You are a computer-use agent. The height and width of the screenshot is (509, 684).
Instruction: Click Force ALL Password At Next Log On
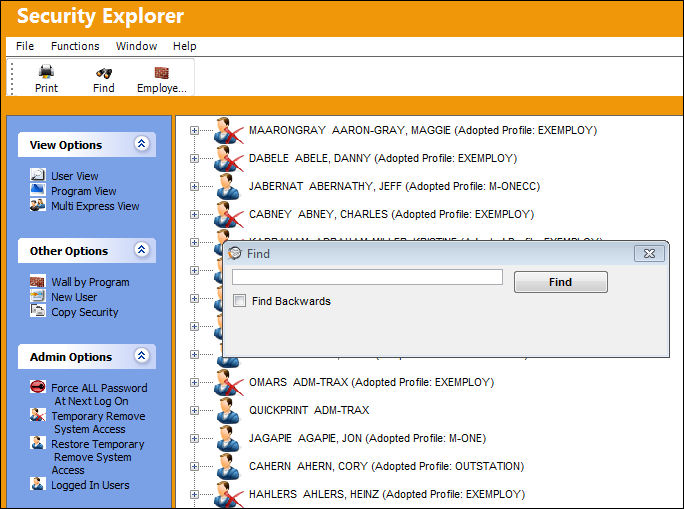tap(99, 394)
